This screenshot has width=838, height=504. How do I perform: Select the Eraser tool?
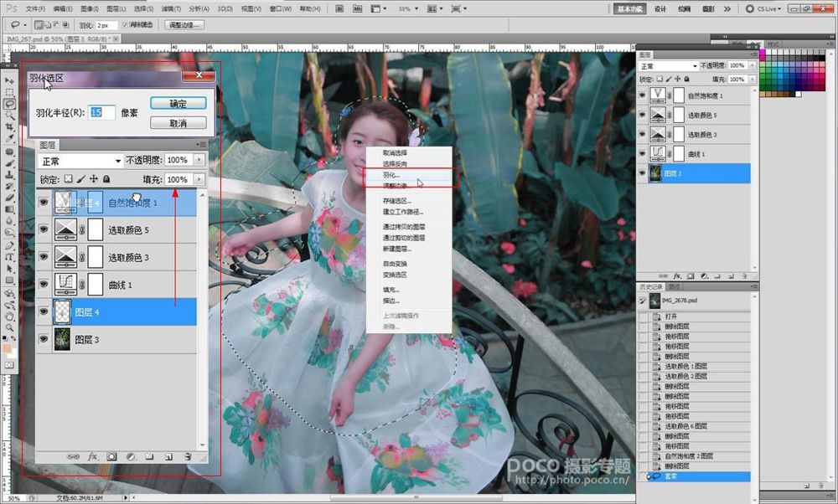pyautogui.click(x=9, y=198)
